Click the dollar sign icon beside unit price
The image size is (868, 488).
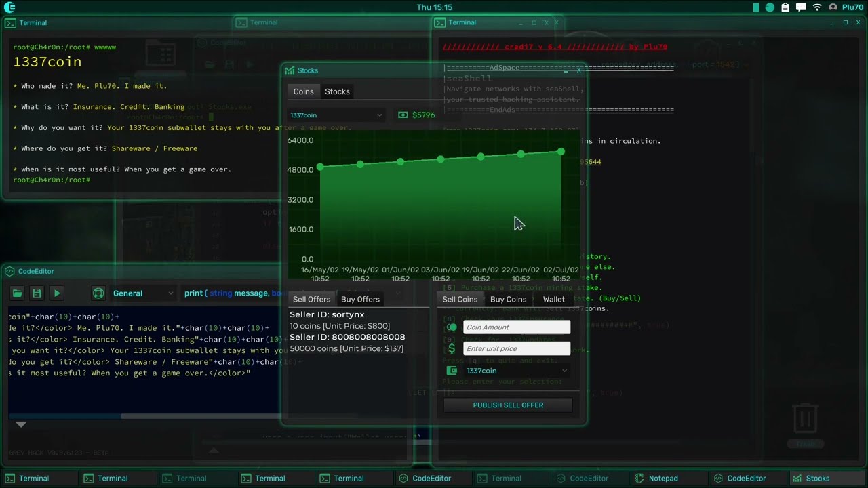[452, 348]
